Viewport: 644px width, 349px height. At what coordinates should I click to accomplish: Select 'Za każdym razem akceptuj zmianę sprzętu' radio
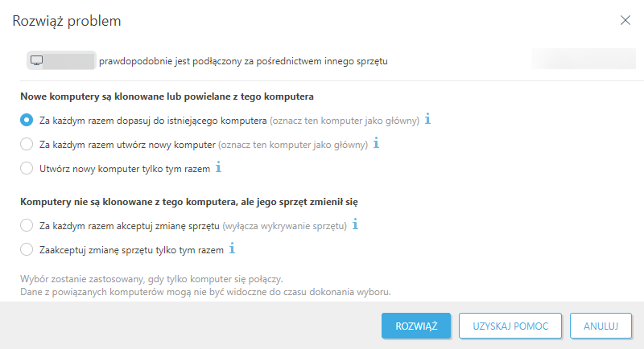[x=27, y=226]
